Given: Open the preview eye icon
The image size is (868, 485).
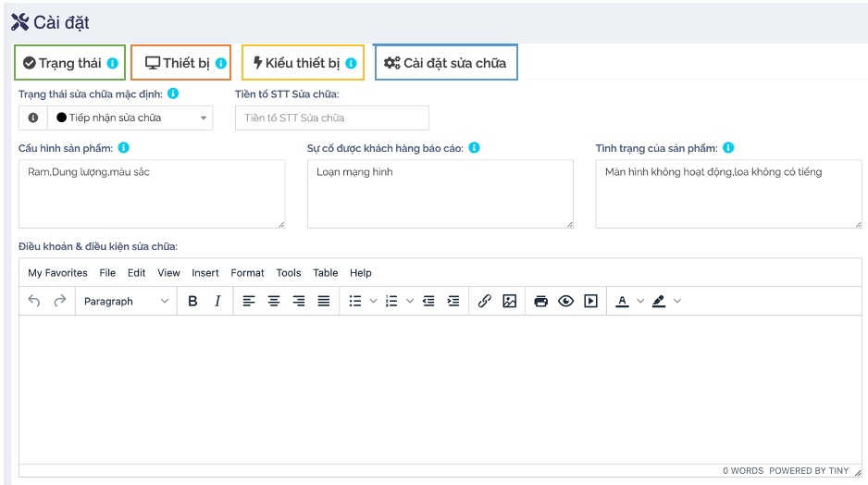Looking at the screenshot, I should tap(565, 301).
